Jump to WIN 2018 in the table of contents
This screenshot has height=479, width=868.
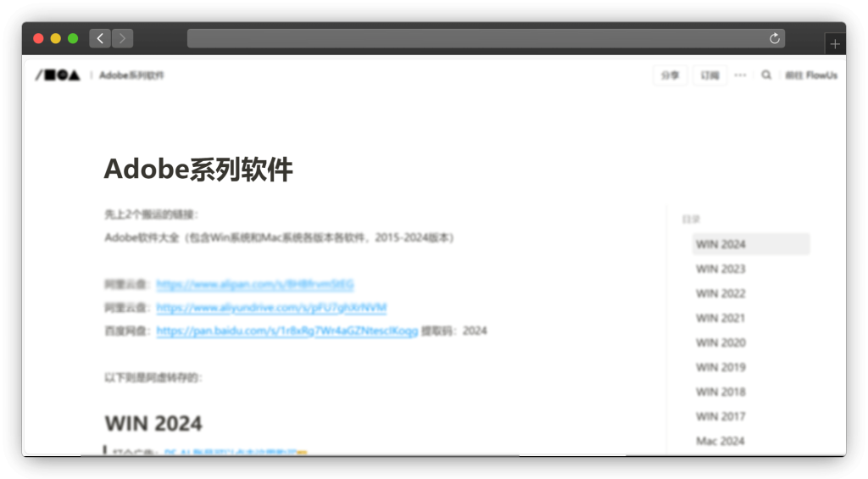pos(721,392)
